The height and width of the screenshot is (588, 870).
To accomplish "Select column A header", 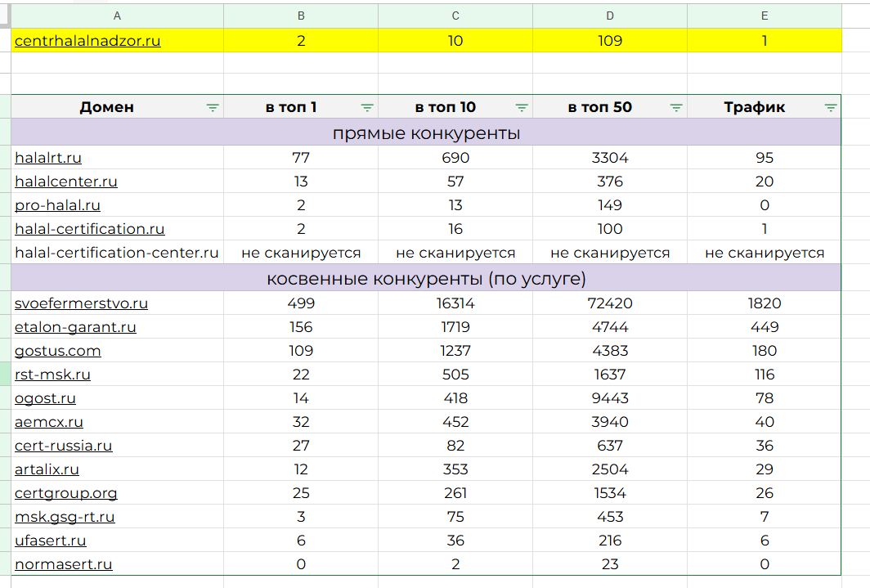I will point(117,16).
